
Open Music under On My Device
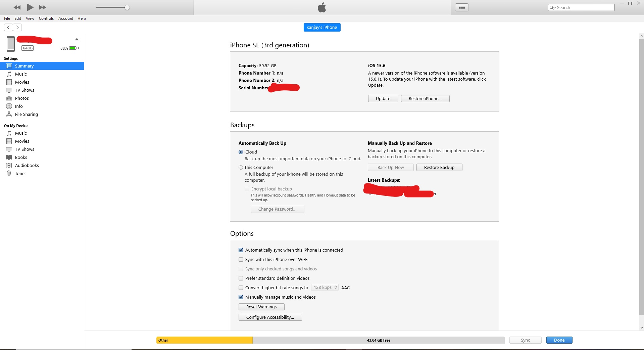tap(42, 133)
